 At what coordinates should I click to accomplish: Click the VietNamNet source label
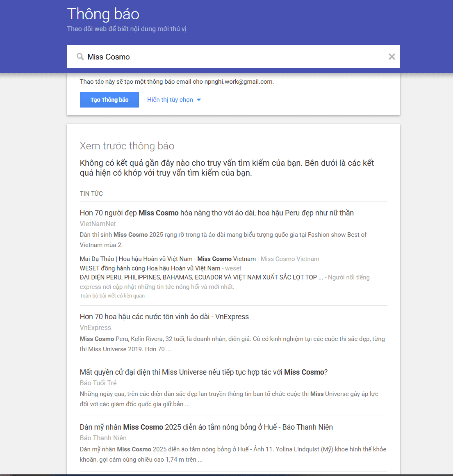(x=98, y=224)
